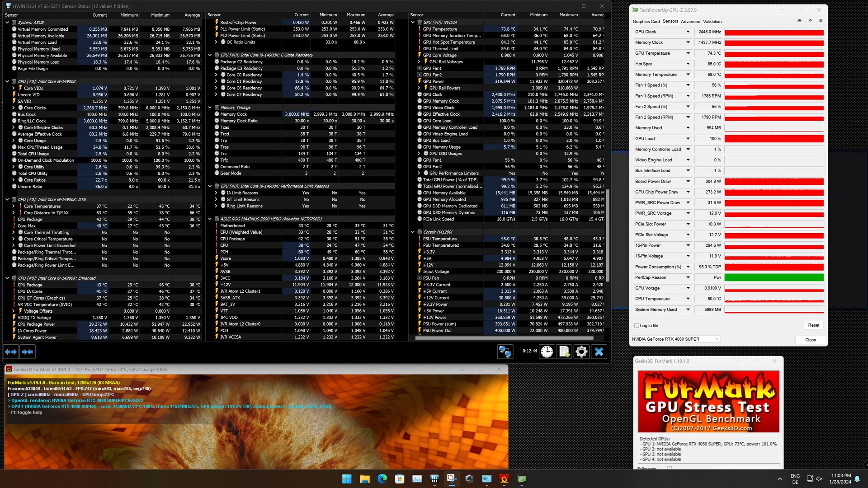Expand the Core Clocks tree item

pos(14,108)
